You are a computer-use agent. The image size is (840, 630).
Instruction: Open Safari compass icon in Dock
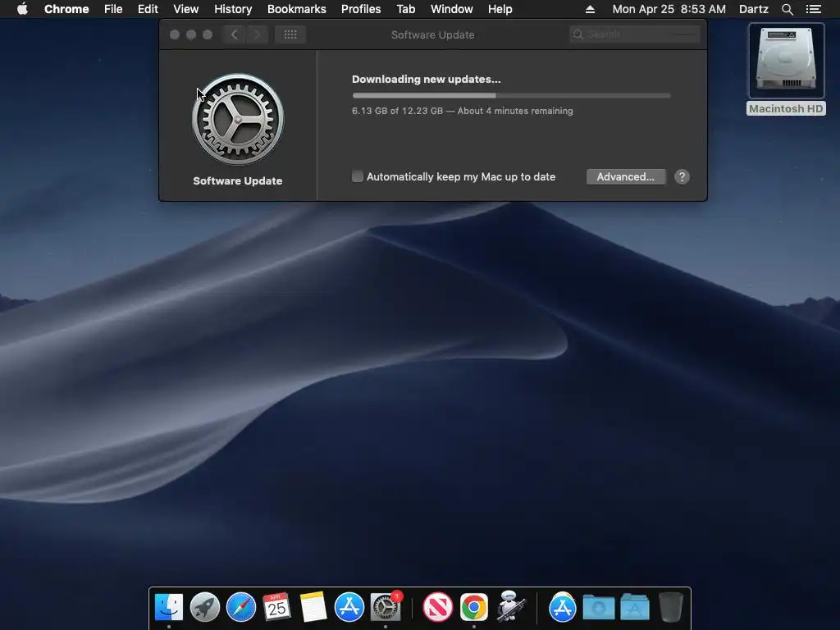pos(241,607)
